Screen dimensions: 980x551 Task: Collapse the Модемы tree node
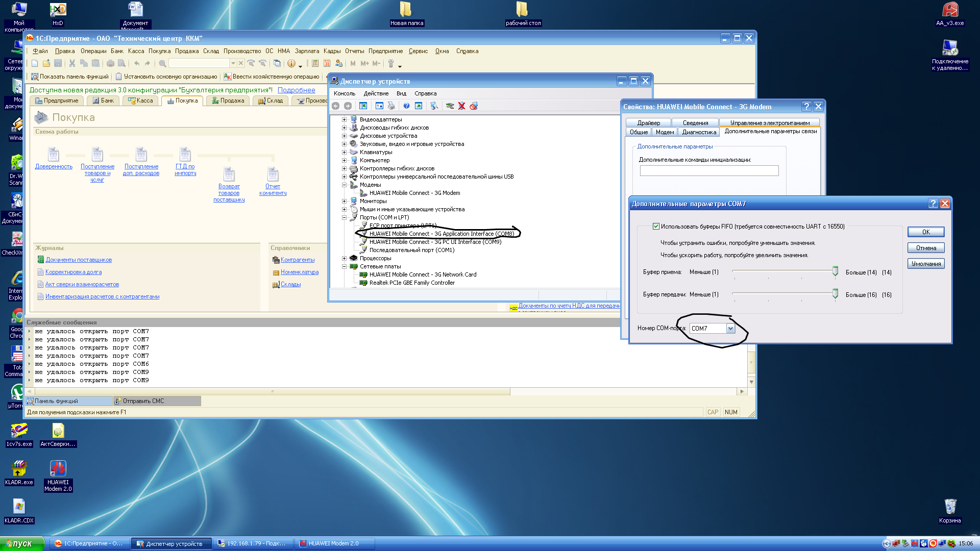tap(344, 185)
